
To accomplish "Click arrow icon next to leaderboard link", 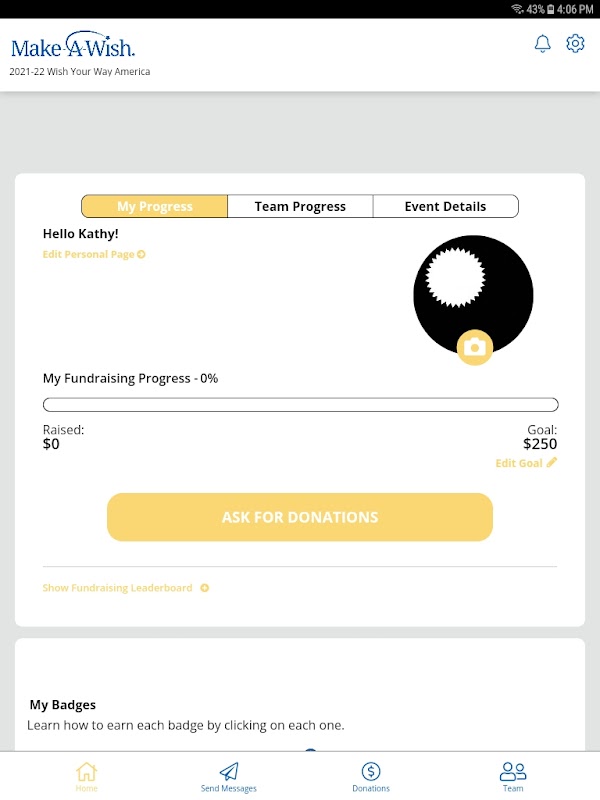I will click(205, 588).
